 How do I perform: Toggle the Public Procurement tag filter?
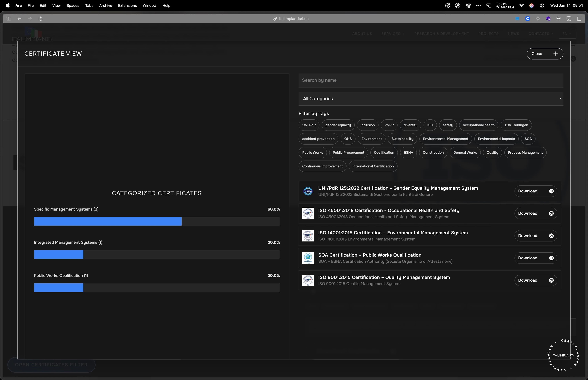(348, 152)
